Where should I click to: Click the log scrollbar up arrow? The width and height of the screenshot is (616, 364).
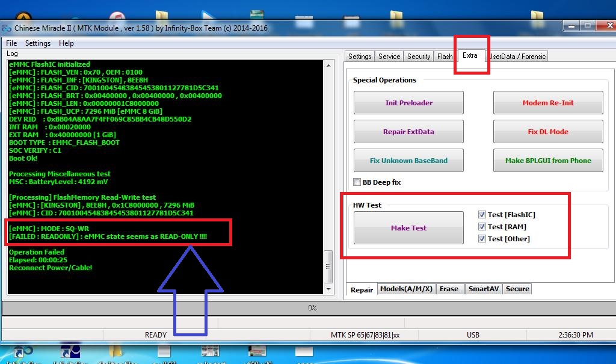(328, 65)
